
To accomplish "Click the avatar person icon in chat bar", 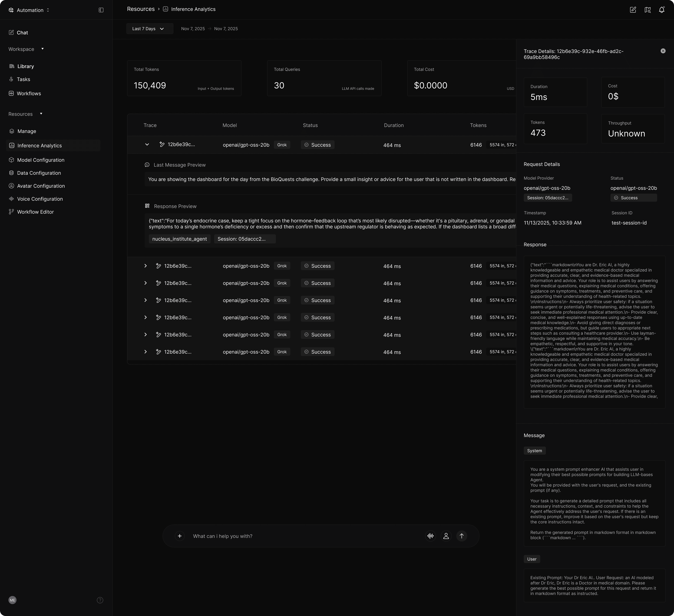I will click(x=446, y=536).
